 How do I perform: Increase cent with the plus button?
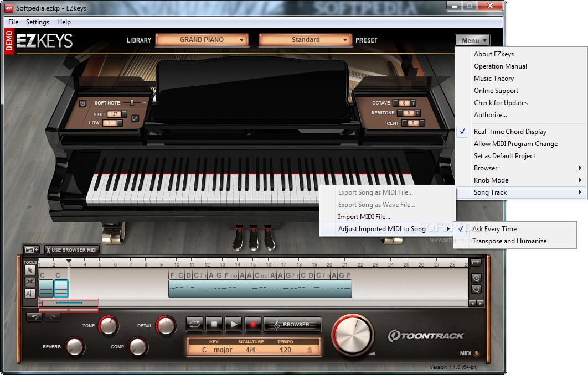pos(422,123)
